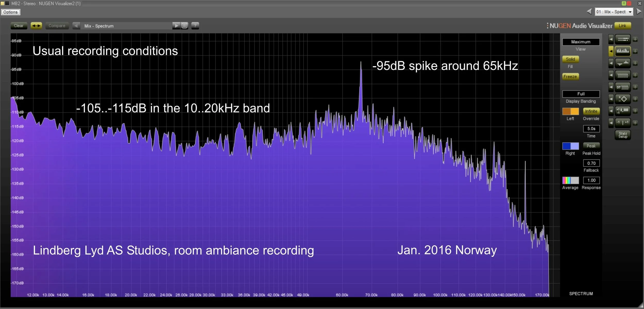
Task: Select the level meter bars view icon
Action: (x=623, y=39)
